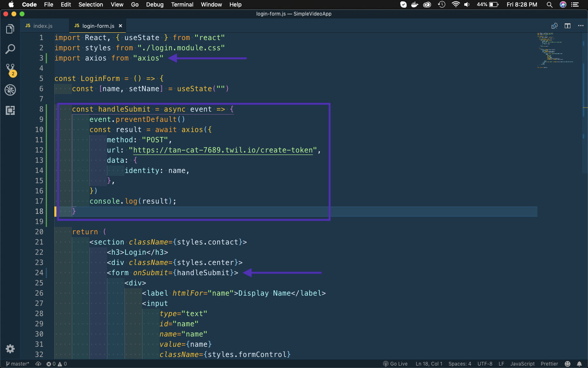Click the battery 44% indicator
Viewport: 588px width, 368px height.
tap(488, 4)
